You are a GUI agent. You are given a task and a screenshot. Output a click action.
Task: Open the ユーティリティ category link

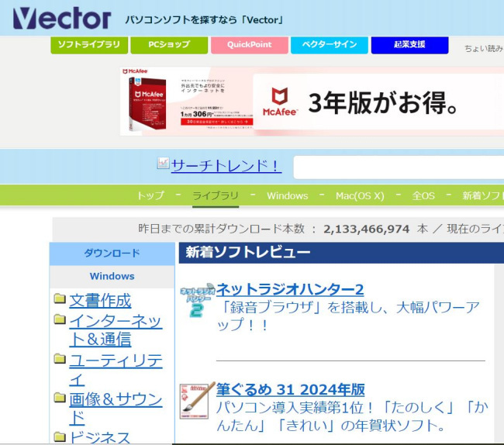pyautogui.click(x=116, y=370)
